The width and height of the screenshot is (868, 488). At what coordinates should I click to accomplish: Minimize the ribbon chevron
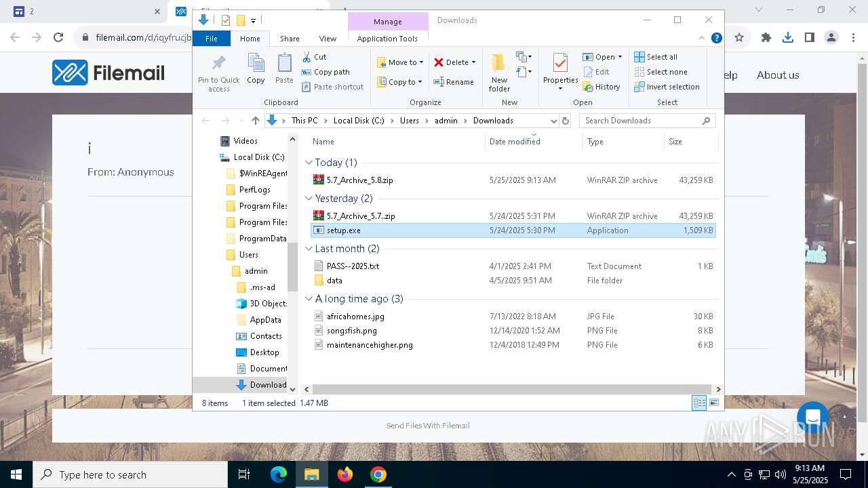pyautogui.click(x=702, y=39)
